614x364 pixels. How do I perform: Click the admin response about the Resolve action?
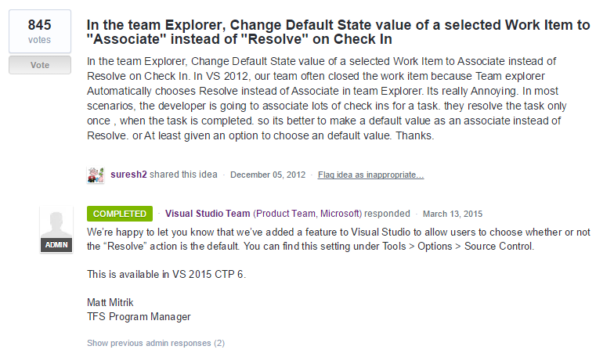[338, 240]
